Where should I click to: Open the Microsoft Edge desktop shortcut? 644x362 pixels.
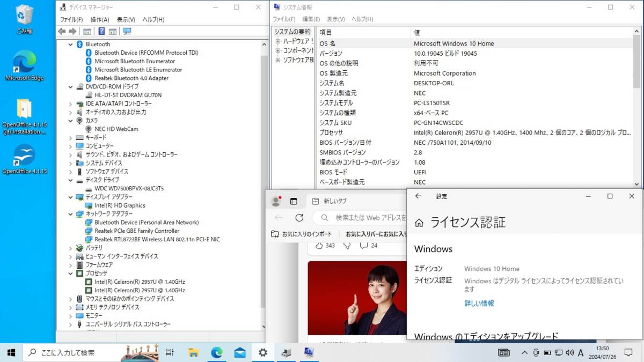coord(24,65)
